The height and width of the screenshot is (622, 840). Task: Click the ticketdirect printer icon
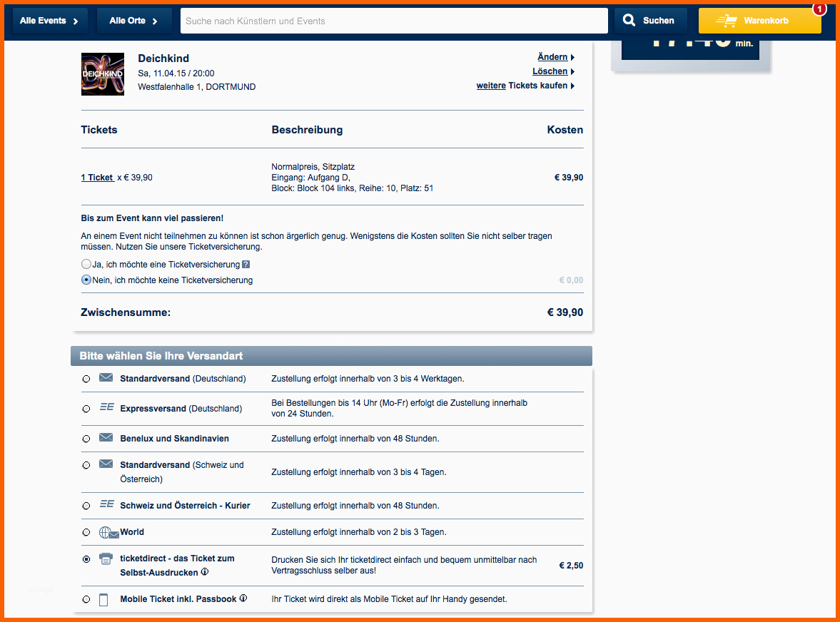point(106,559)
